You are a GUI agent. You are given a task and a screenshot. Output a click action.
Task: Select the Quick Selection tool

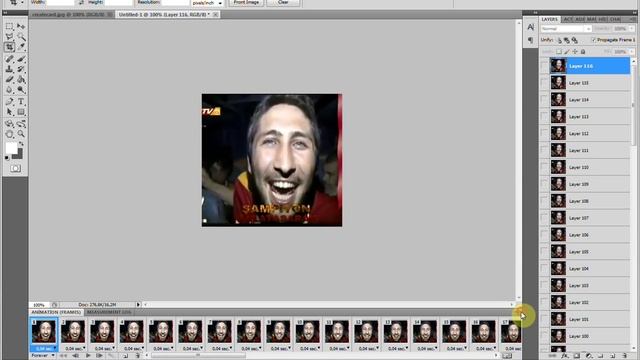pyautogui.click(x=21, y=37)
